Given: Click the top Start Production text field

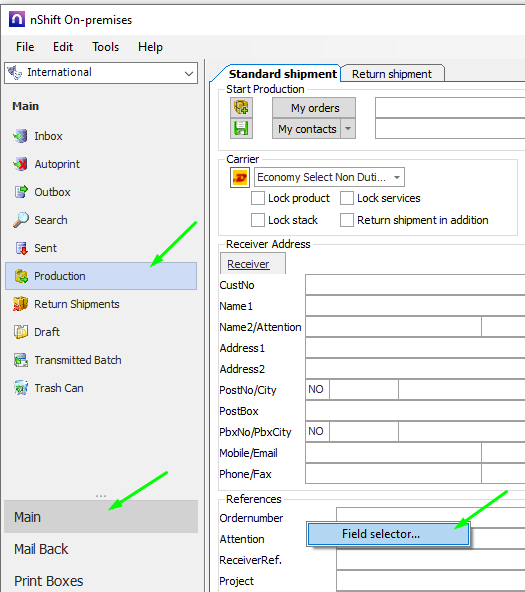Looking at the screenshot, I should [450, 108].
